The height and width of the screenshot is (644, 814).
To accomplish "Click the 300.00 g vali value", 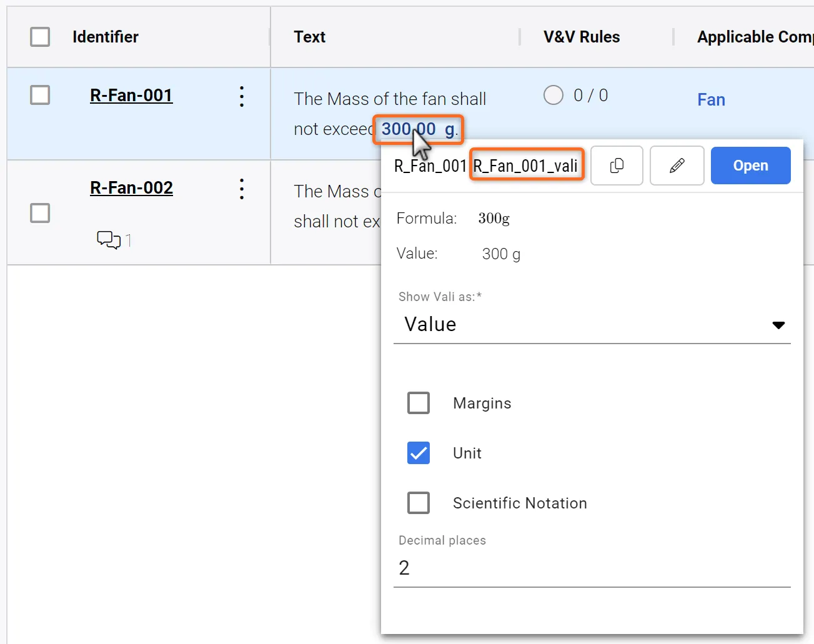I will [418, 129].
